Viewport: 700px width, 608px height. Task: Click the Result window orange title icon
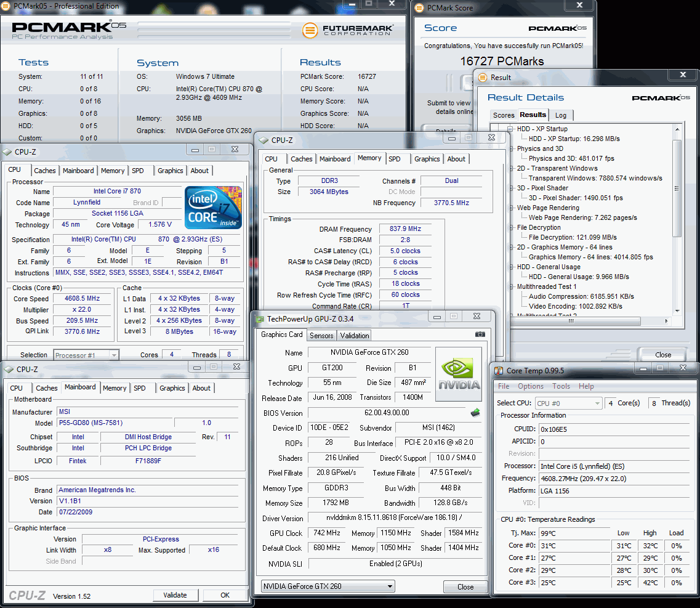(x=483, y=77)
